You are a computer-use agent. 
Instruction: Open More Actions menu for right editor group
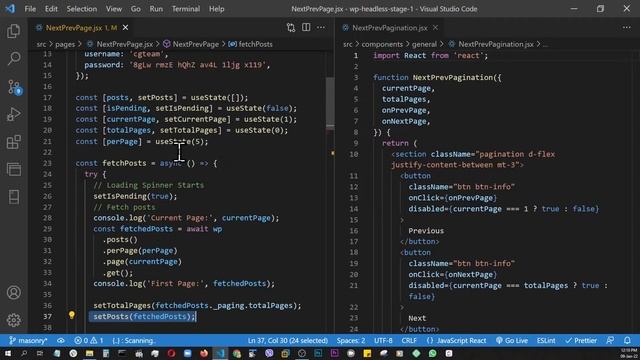tap(627, 27)
